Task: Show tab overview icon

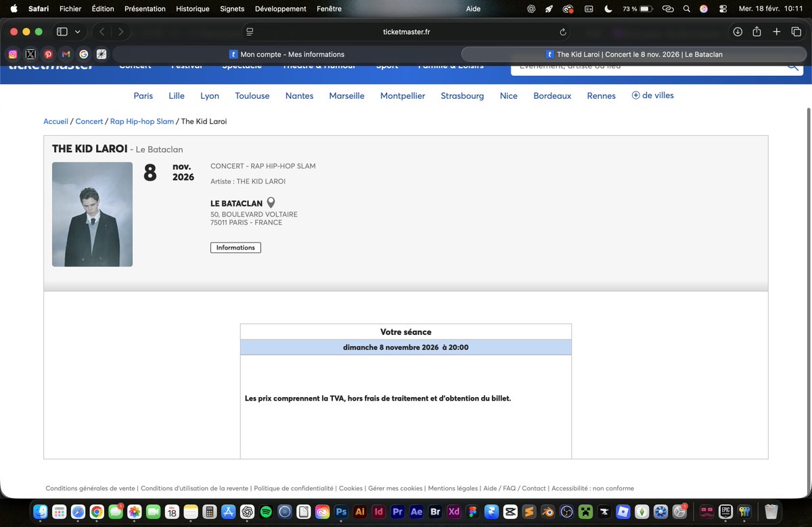Action: pyautogui.click(x=796, y=32)
